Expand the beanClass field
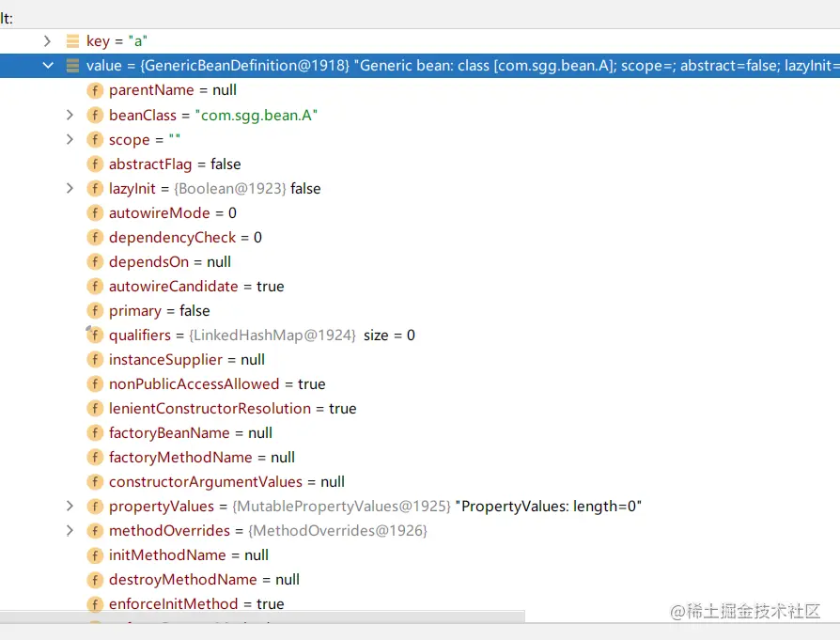The height and width of the screenshot is (640, 840). [70, 115]
